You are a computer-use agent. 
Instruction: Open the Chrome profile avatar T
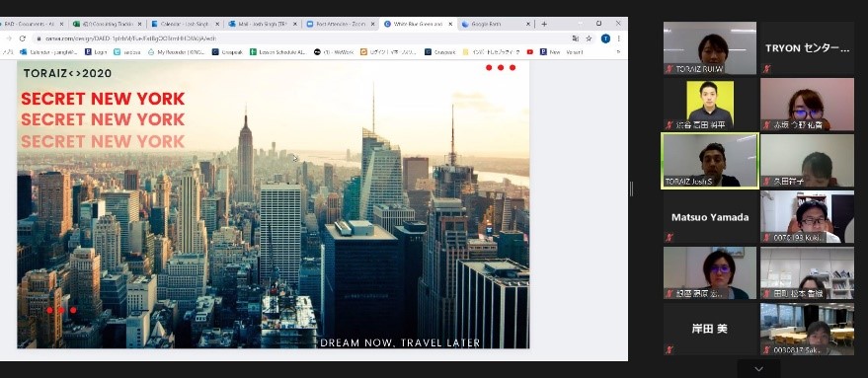coord(605,38)
